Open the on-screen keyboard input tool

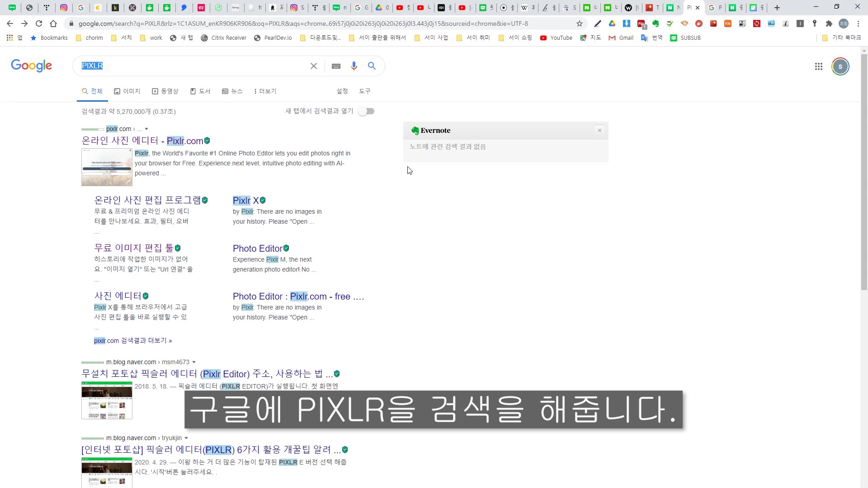[336, 66]
